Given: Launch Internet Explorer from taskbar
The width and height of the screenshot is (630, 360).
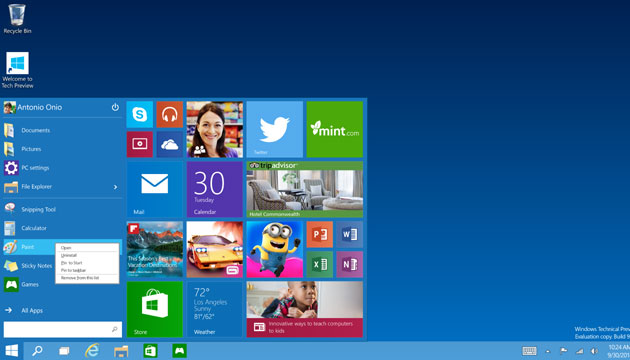Looking at the screenshot, I should 92,351.
